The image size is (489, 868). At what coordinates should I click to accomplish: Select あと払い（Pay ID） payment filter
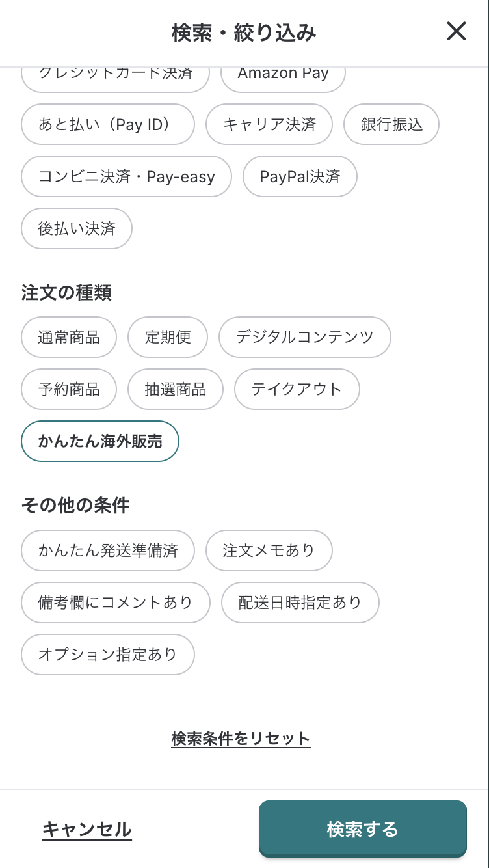click(x=108, y=124)
